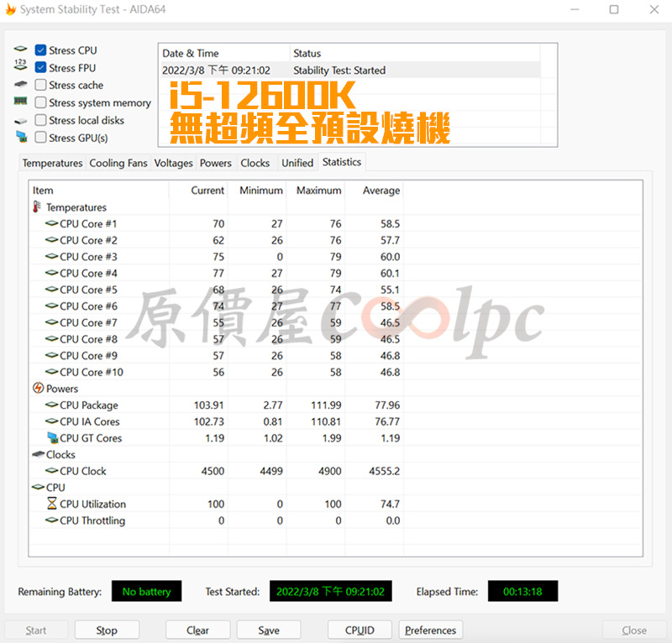This screenshot has width=672, height=643.
Task: Click the 'No battery' status display
Action: click(x=146, y=591)
